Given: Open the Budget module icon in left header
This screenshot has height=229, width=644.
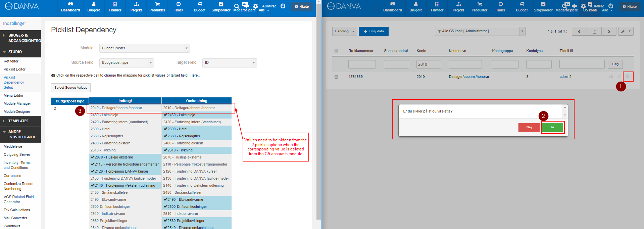Looking at the screenshot, I should (x=199, y=7).
